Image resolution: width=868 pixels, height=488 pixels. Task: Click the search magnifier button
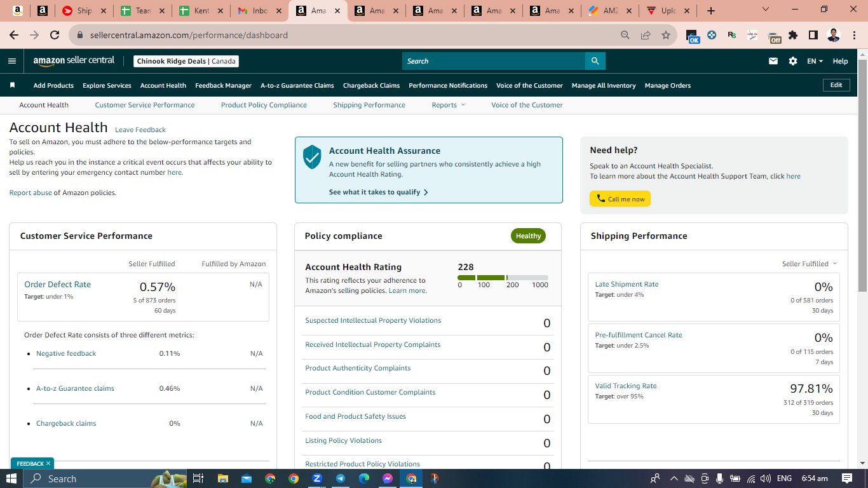click(x=595, y=61)
